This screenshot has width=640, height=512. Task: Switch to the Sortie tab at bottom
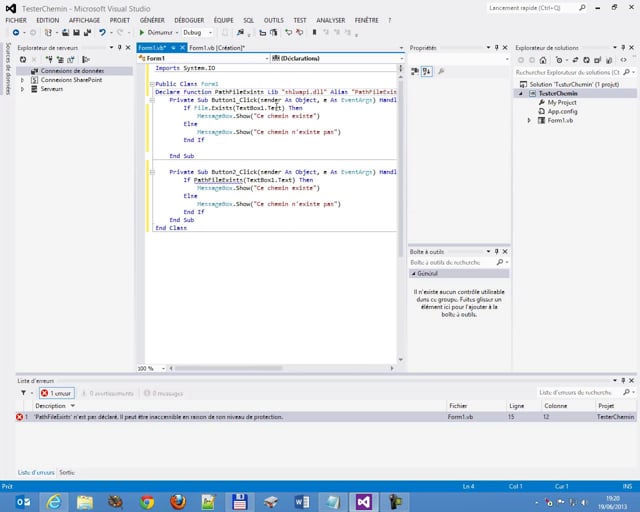[67, 472]
